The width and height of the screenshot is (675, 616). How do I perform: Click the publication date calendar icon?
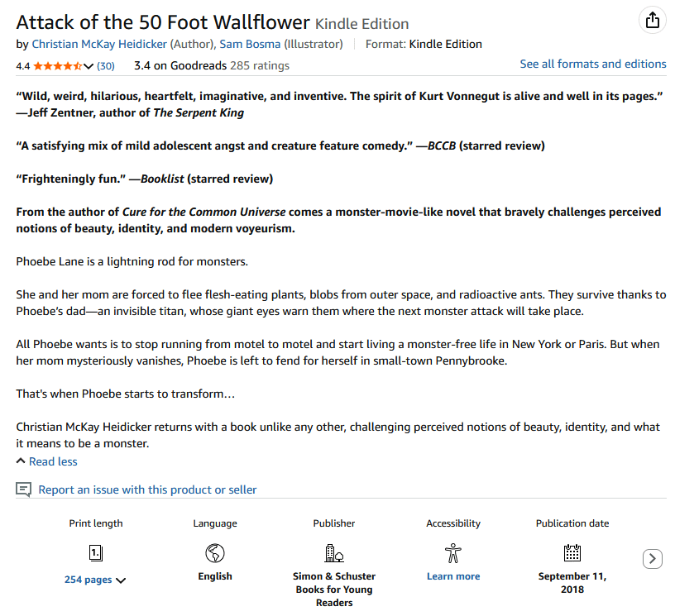[x=572, y=553]
